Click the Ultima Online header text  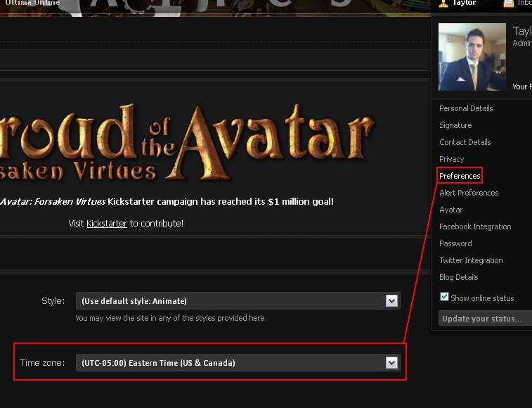tap(32, 3)
